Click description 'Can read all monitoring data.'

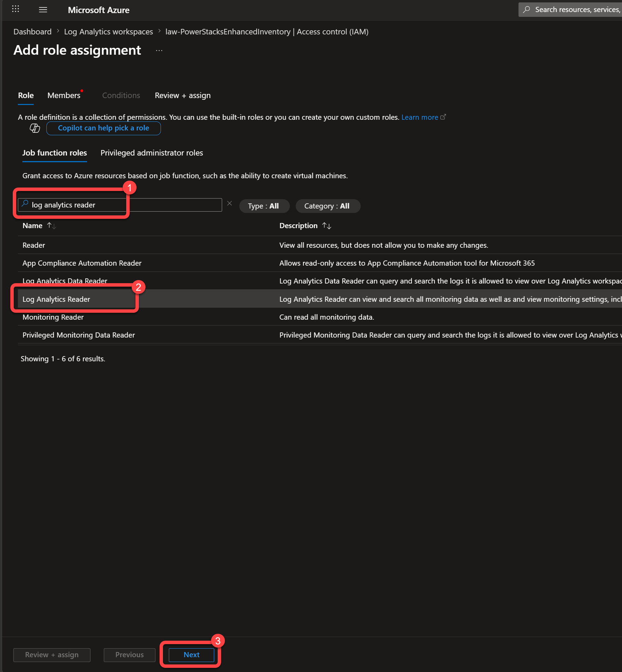327,317
